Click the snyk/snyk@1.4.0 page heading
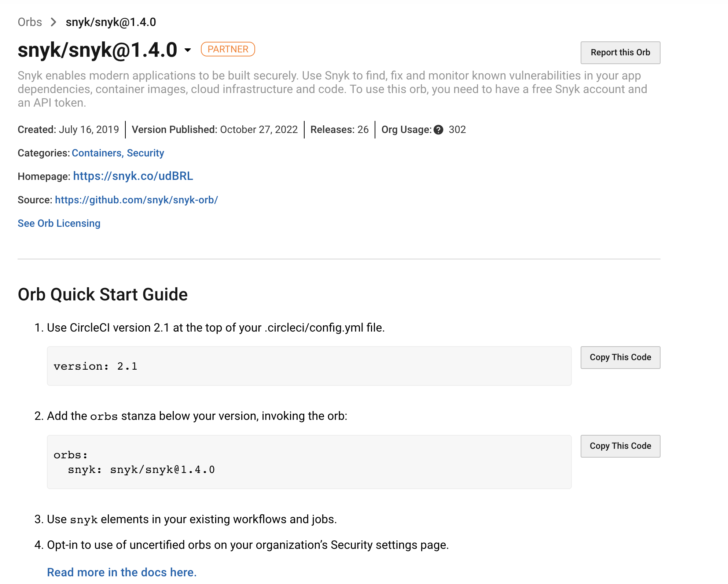Screen dimensions: 728x584 [x=98, y=50]
